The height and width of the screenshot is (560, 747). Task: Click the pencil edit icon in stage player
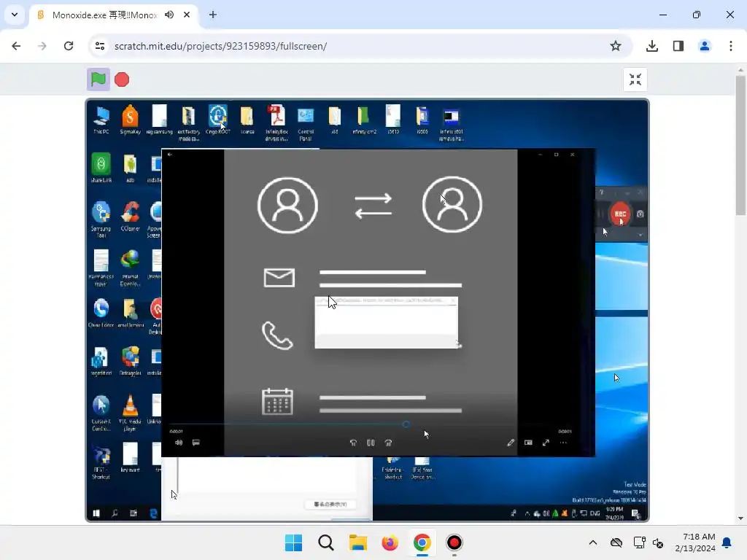tap(511, 443)
